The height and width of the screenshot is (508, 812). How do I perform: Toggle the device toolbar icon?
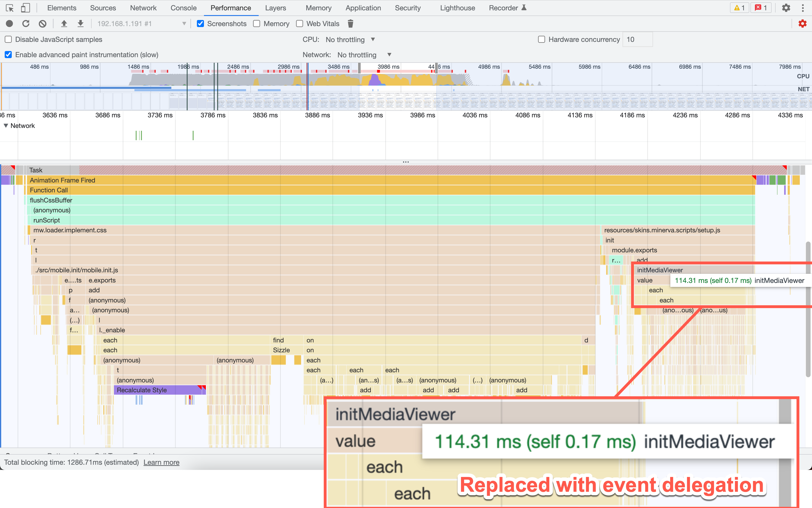(25, 8)
